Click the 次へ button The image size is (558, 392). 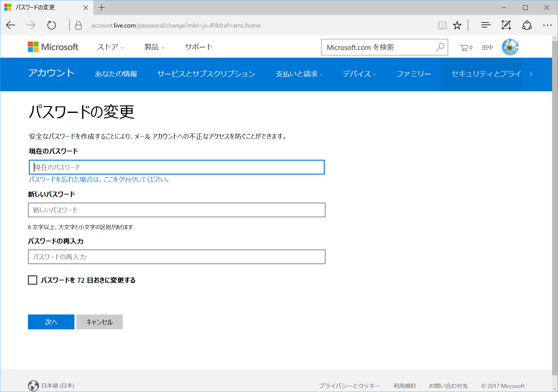[x=51, y=322]
